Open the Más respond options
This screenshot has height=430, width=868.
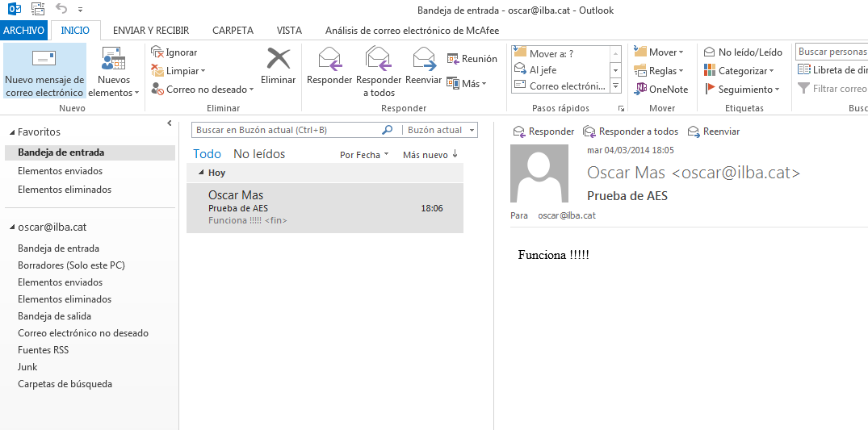pyautogui.click(x=466, y=84)
